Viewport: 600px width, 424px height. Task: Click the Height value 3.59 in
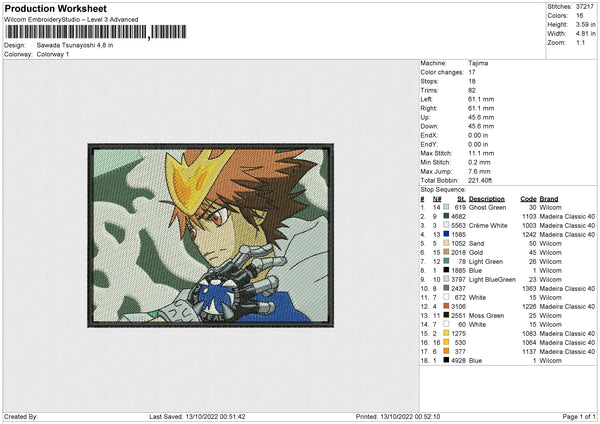click(586, 24)
